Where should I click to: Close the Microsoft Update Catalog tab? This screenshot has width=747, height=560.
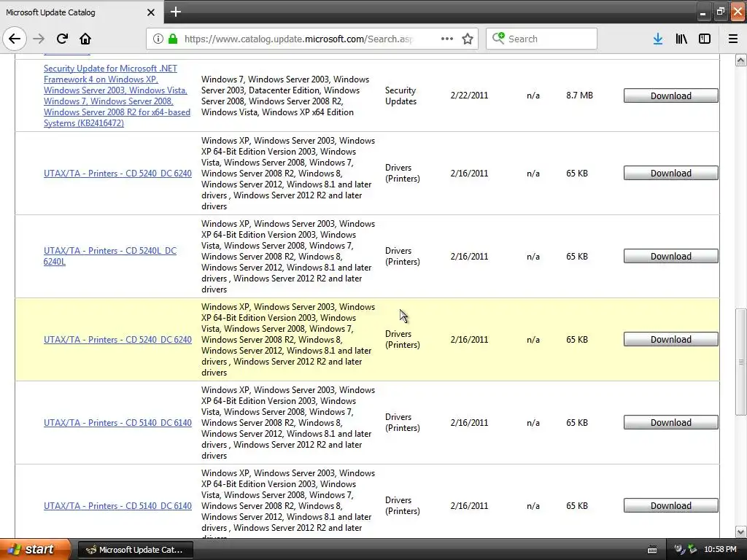[151, 12]
